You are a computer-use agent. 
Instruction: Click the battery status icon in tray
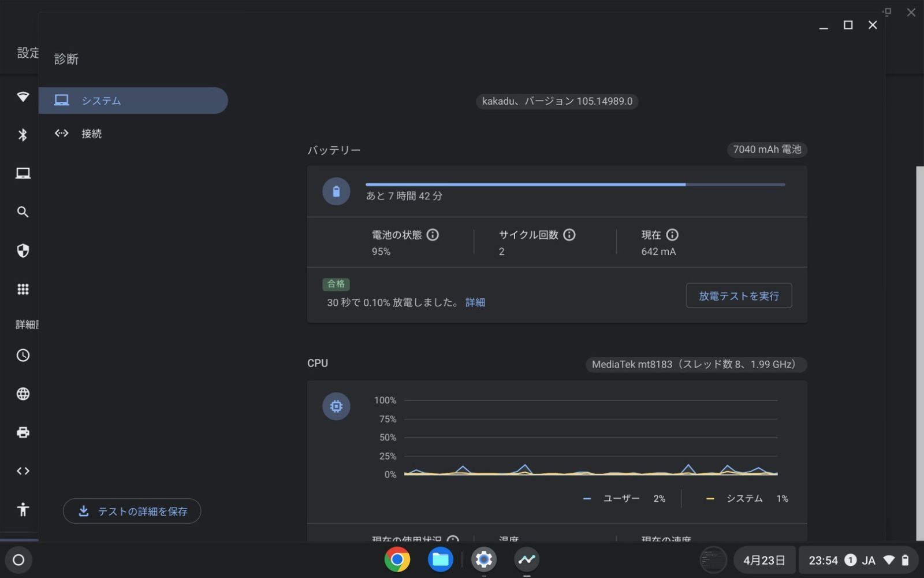[906, 560]
